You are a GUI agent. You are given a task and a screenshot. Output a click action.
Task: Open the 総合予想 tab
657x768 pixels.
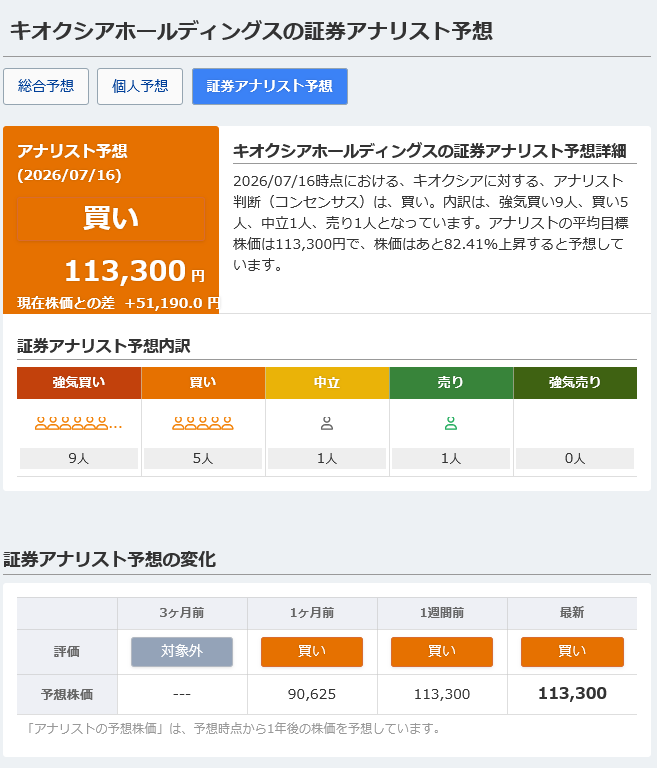click(46, 86)
